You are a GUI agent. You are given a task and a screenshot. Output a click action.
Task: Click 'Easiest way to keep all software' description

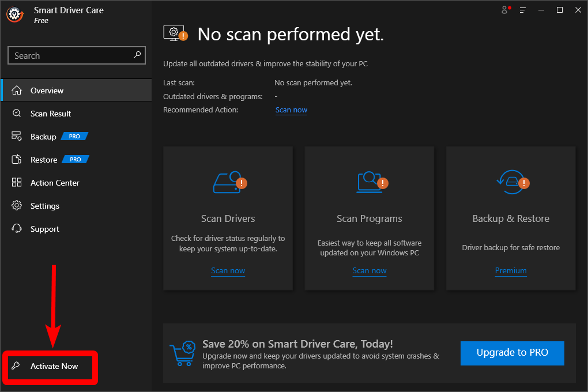[370, 247]
